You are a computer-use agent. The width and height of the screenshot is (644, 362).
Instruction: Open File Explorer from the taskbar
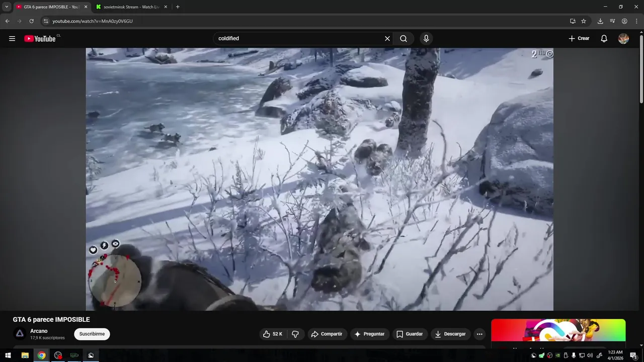(x=25, y=355)
